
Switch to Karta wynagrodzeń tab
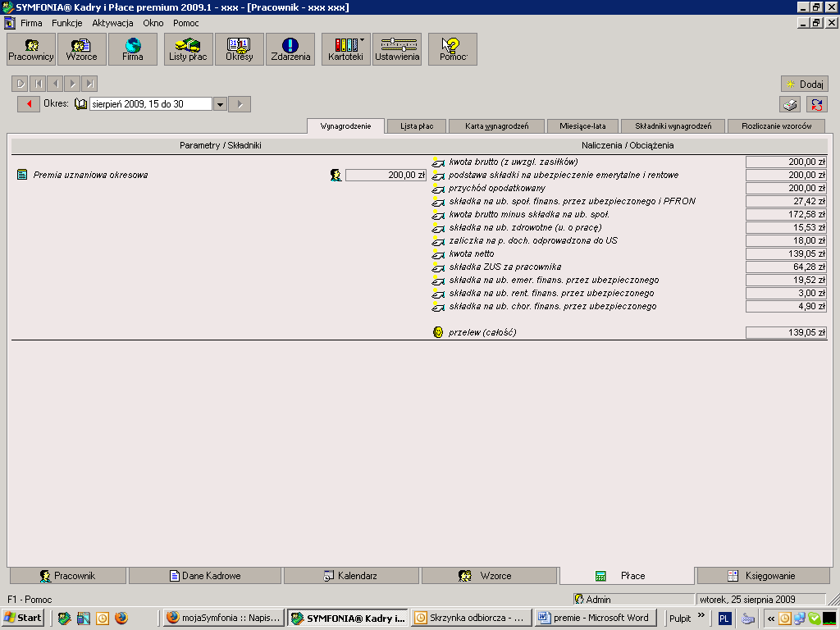pos(496,126)
